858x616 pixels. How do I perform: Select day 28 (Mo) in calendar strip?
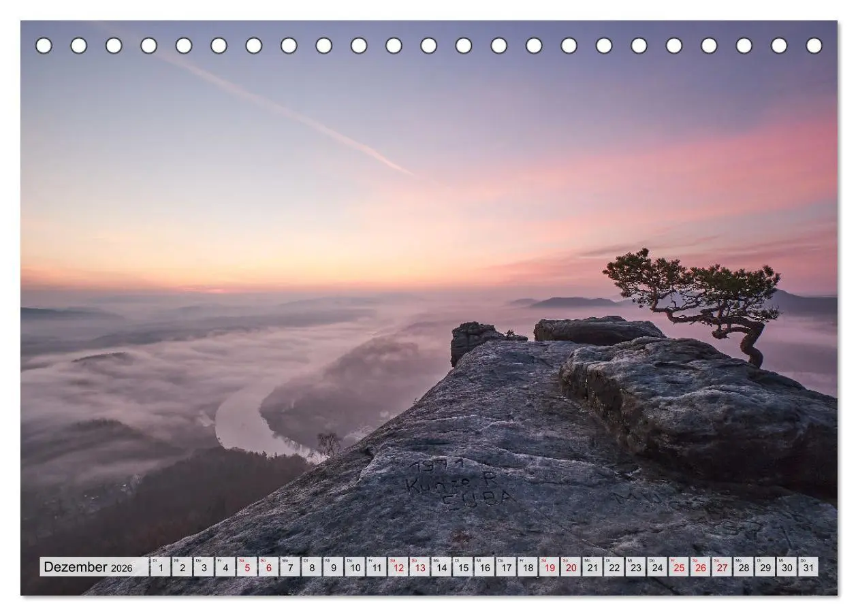click(743, 567)
